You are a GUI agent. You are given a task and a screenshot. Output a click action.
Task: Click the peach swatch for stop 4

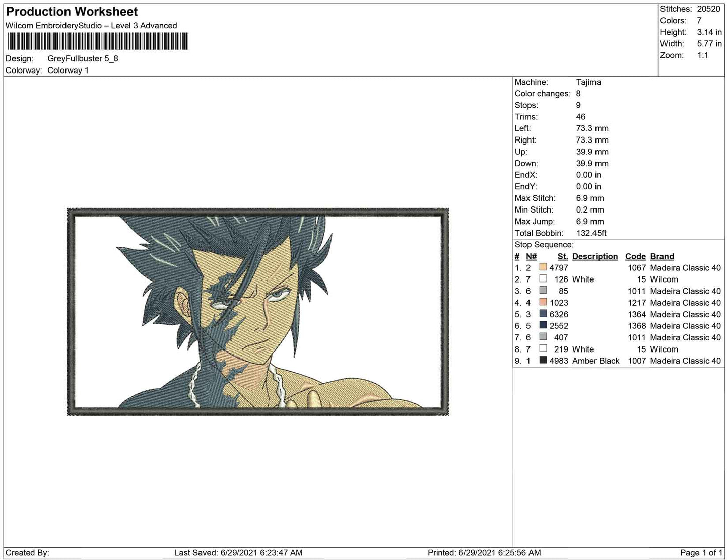point(543,302)
